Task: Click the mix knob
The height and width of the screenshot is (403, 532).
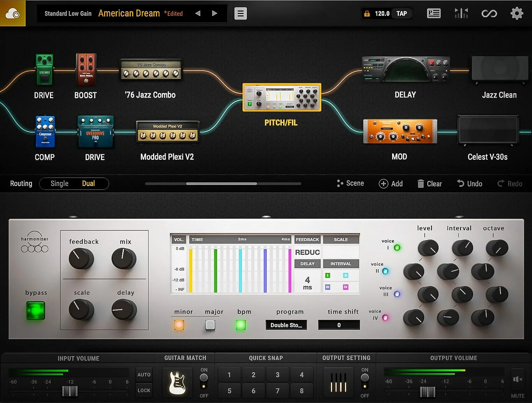Action: [124, 259]
